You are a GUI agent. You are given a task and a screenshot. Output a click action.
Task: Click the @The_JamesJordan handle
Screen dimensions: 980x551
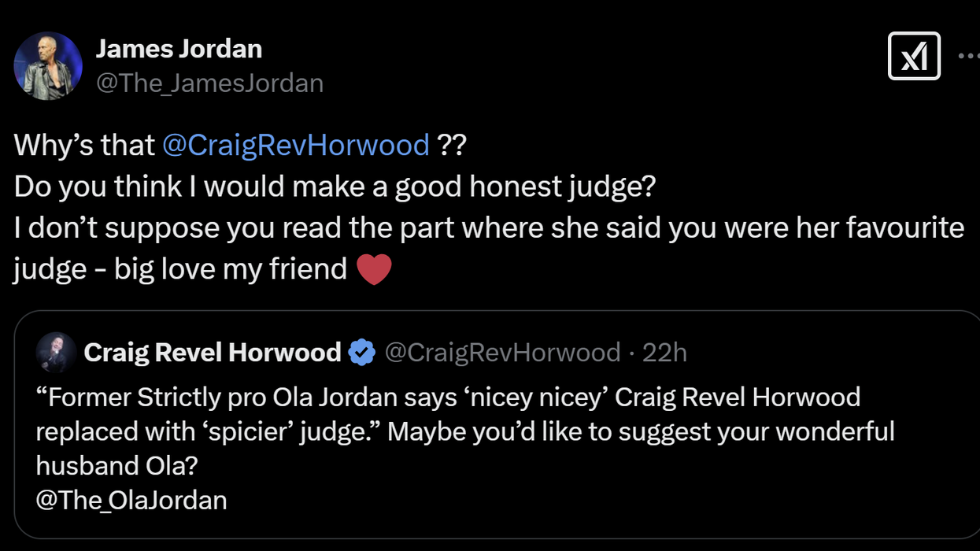[x=209, y=83]
